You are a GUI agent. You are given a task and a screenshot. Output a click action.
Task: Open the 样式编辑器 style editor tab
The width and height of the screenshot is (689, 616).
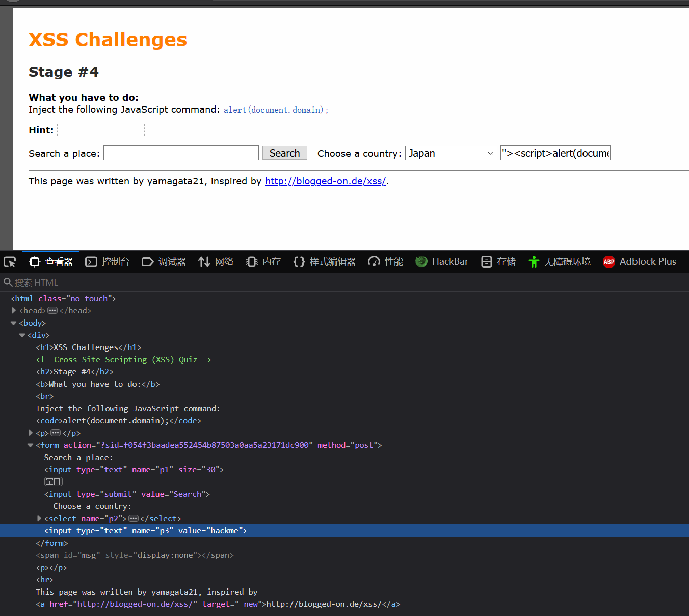[x=325, y=262]
